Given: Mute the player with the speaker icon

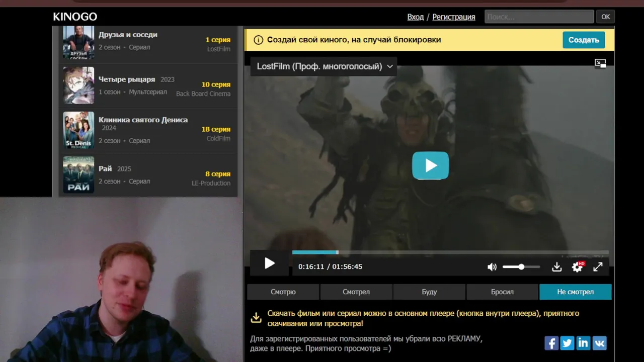Looking at the screenshot, I should pos(492,267).
